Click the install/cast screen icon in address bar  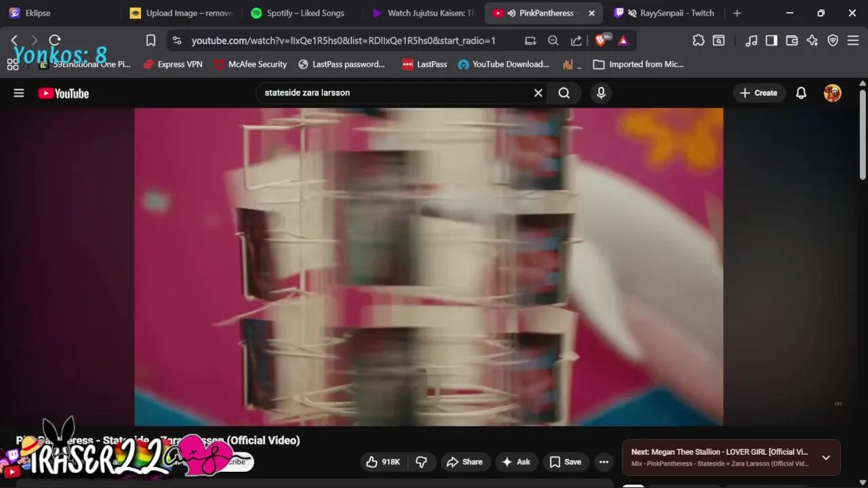click(530, 41)
